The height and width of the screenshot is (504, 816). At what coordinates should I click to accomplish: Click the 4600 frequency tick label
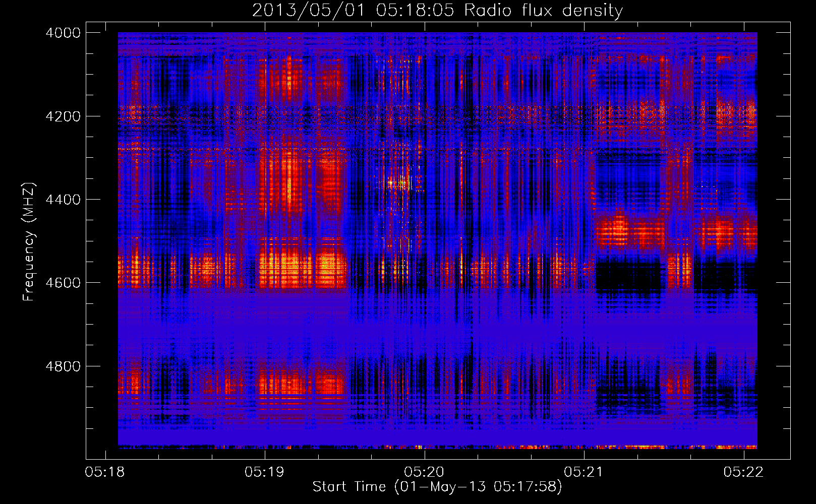(x=63, y=283)
